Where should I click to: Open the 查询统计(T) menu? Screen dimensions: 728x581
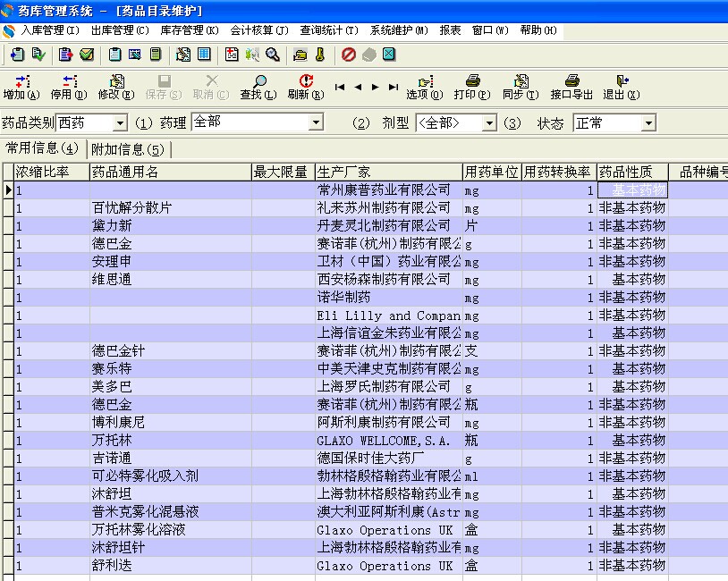(329, 30)
